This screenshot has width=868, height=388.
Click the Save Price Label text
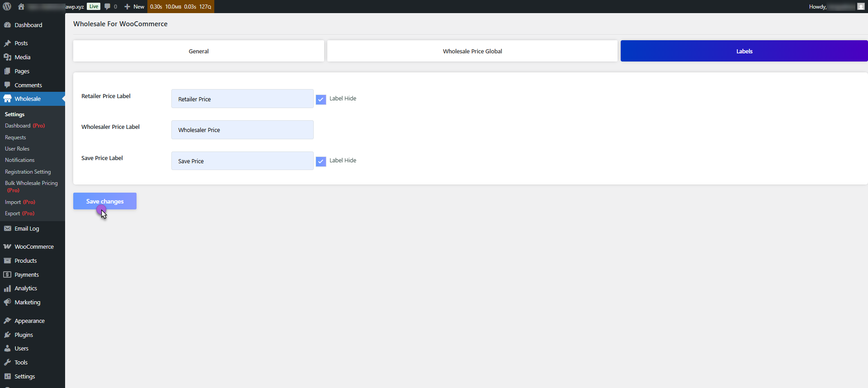click(x=102, y=158)
